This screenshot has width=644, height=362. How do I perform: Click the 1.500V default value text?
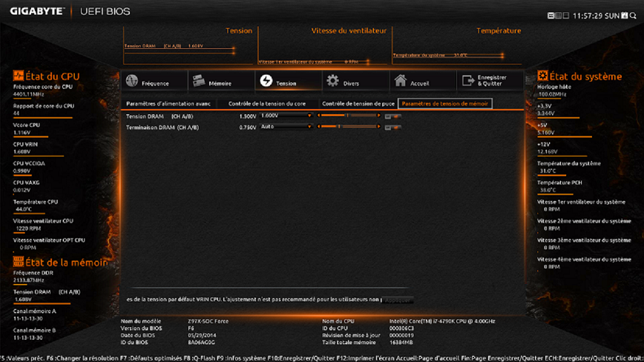[248, 116]
